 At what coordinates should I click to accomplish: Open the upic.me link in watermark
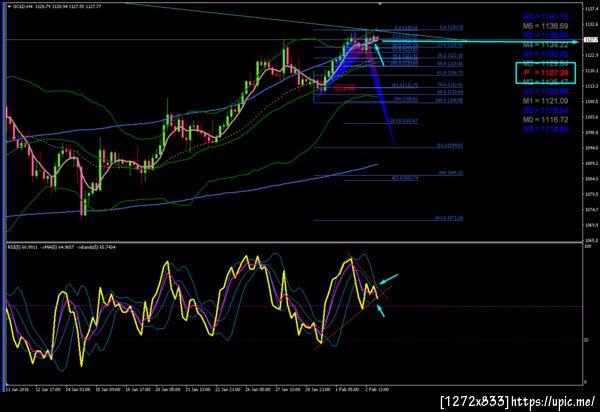click(x=553, y=401)
